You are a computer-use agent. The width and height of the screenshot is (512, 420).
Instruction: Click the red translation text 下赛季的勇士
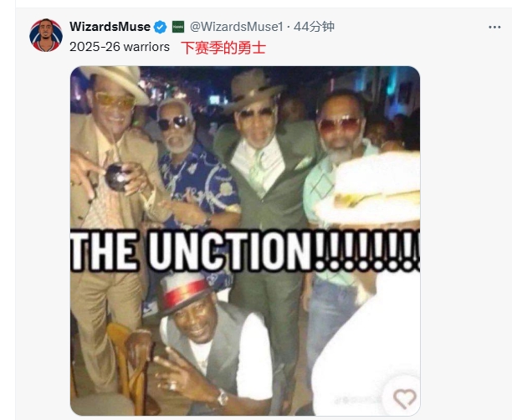click(223, 48)
